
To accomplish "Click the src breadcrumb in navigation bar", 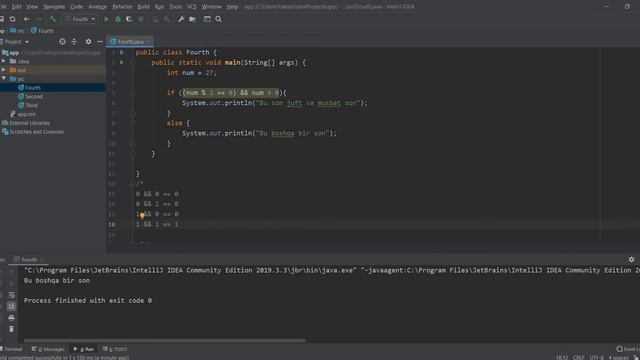I will click(17, 31).
